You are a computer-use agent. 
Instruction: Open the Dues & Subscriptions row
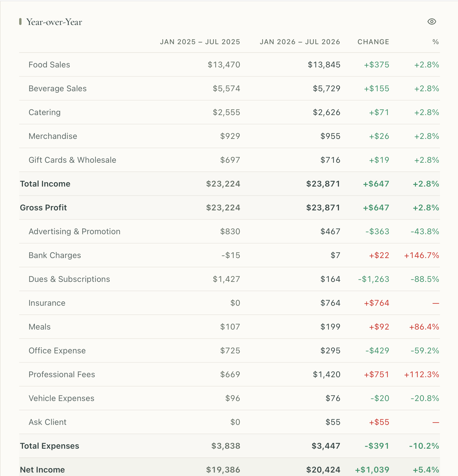coord(230,279)
